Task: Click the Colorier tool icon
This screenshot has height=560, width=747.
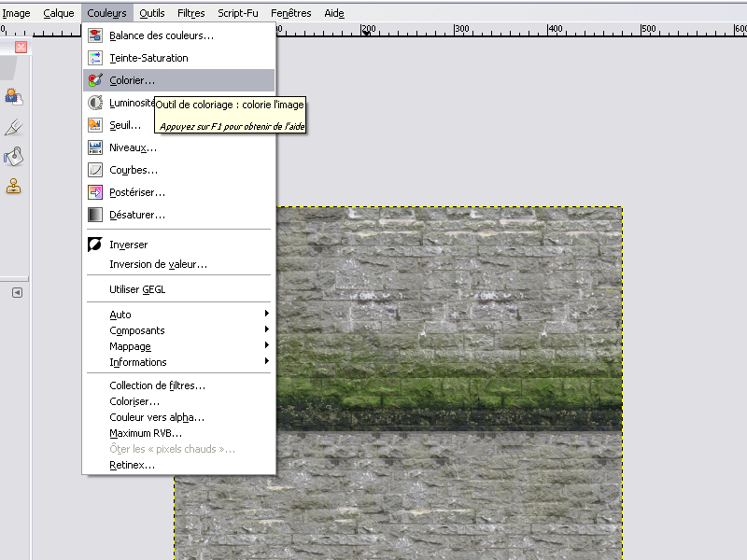Action: point(94,80)
